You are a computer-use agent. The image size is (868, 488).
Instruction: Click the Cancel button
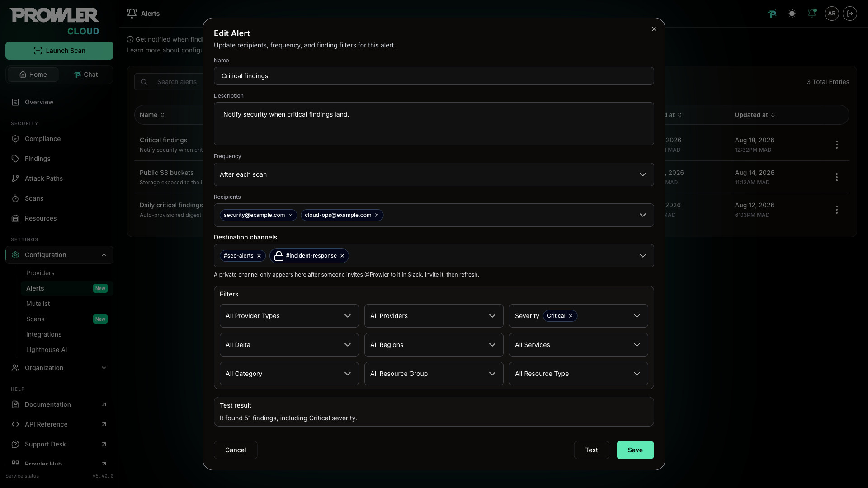tap(236, 450)
